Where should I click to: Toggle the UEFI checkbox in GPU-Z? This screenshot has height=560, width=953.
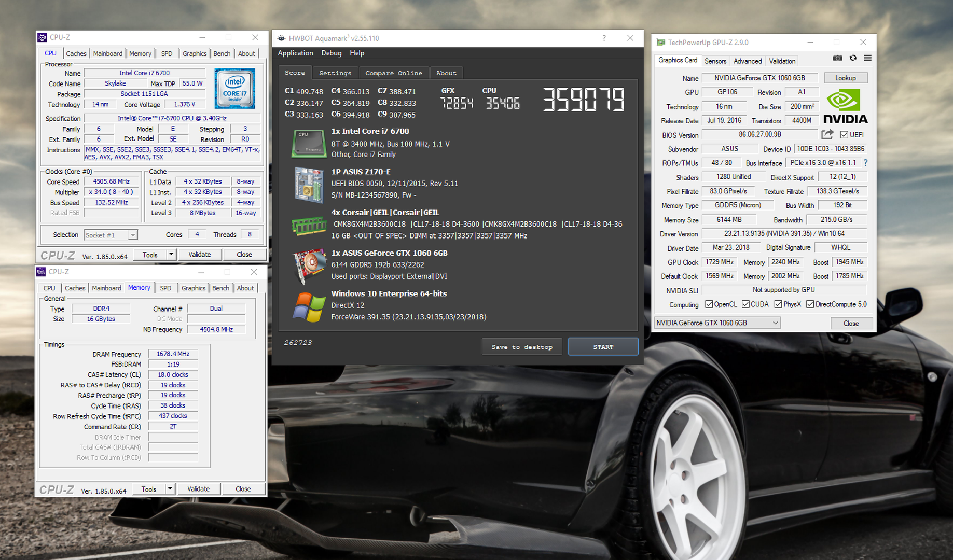coord(844,135)
